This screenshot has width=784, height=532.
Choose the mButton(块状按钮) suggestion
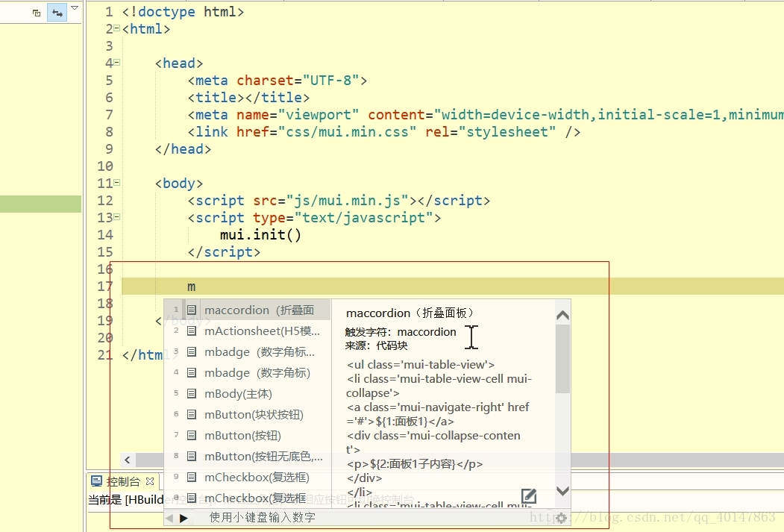click(x=248, y=415)
